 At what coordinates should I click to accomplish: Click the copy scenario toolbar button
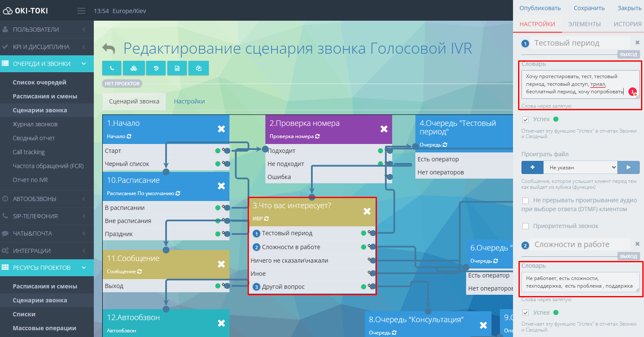coord(199,68)
